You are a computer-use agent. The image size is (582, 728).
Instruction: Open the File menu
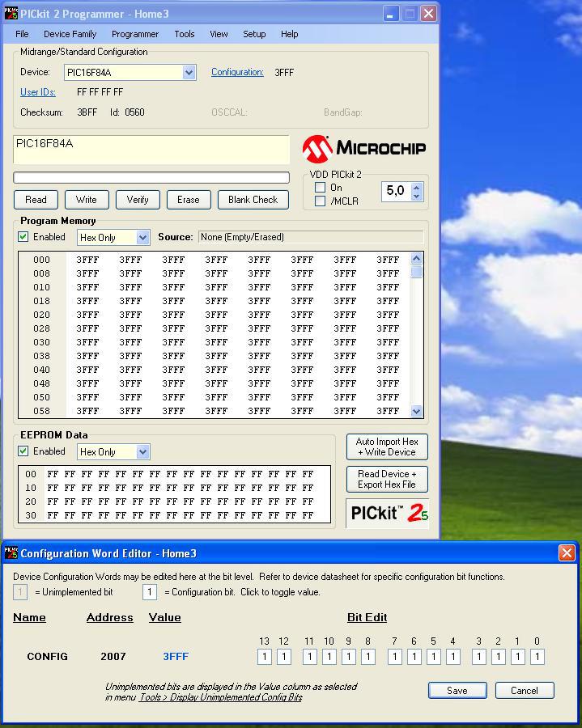point(22,34)
